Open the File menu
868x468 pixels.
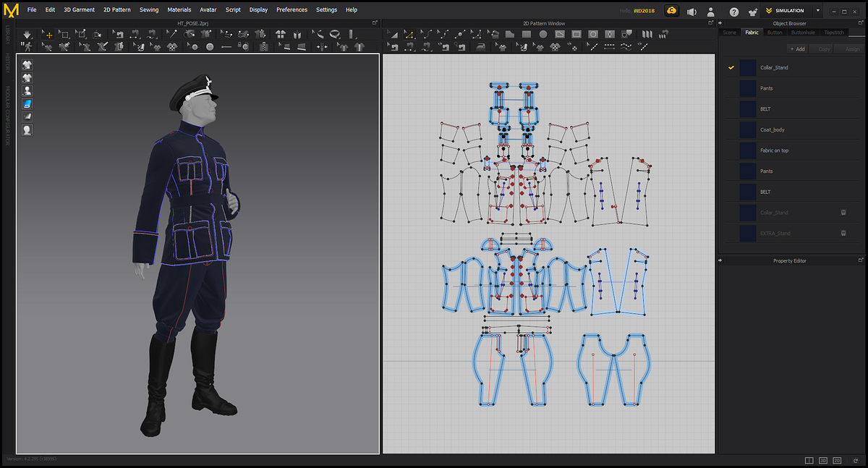tap(32, 10)
